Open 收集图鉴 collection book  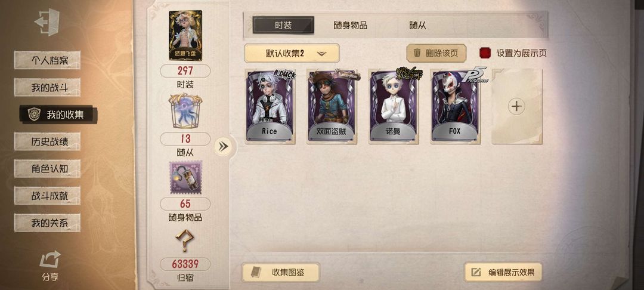tap(280, 272)
